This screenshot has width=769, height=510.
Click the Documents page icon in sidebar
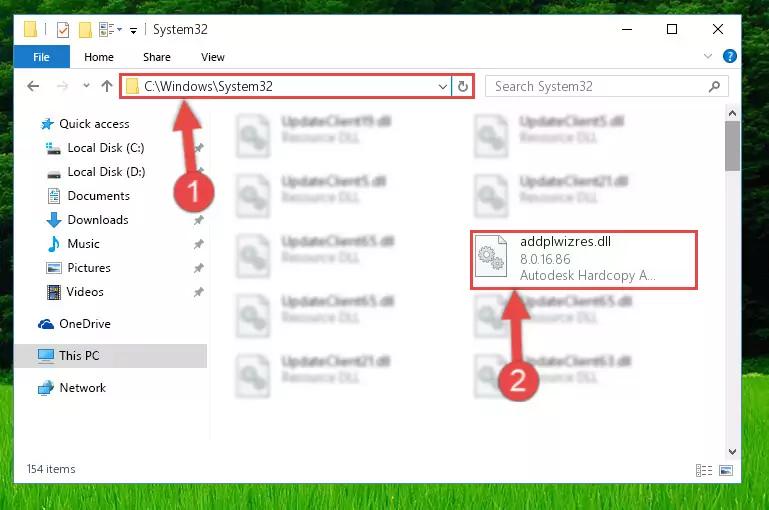53,196
